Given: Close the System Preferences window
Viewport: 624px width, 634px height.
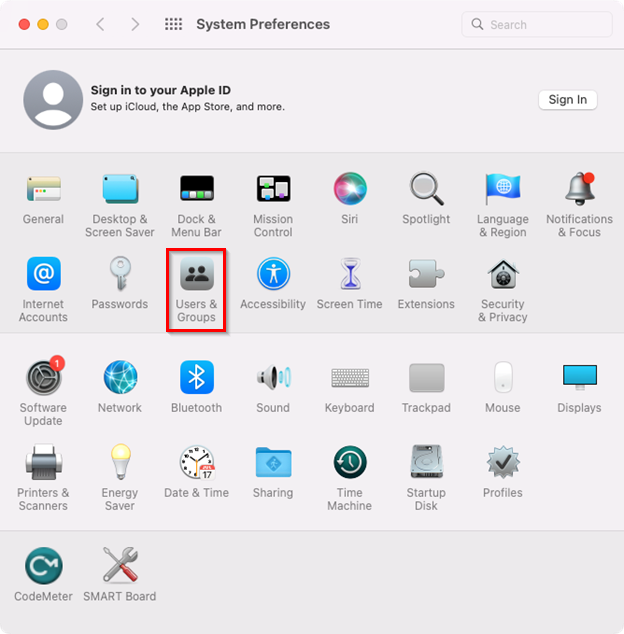Looking at the screenshot, I should tap(24, 24).
